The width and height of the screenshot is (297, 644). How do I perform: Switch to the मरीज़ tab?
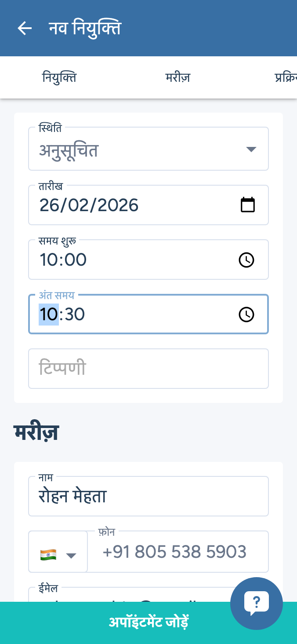(177, 78)
